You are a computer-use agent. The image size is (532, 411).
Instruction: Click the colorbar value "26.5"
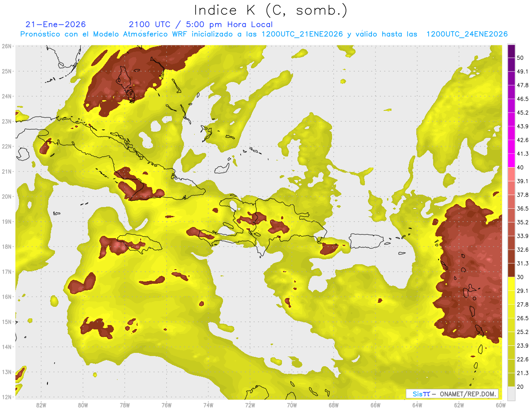(522, 318)
